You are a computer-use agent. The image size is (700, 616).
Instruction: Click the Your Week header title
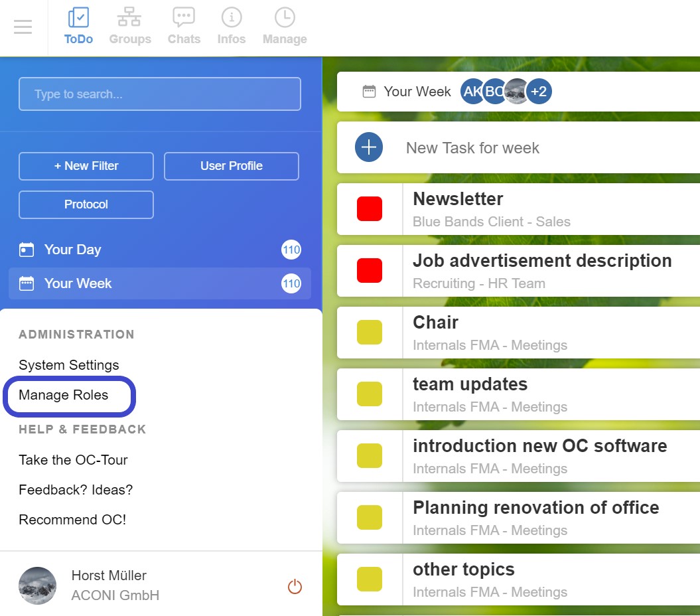417,92
